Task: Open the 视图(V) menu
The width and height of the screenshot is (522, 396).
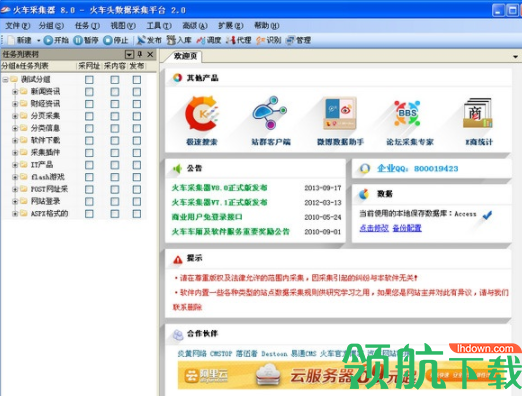Action: coord(123,26)
